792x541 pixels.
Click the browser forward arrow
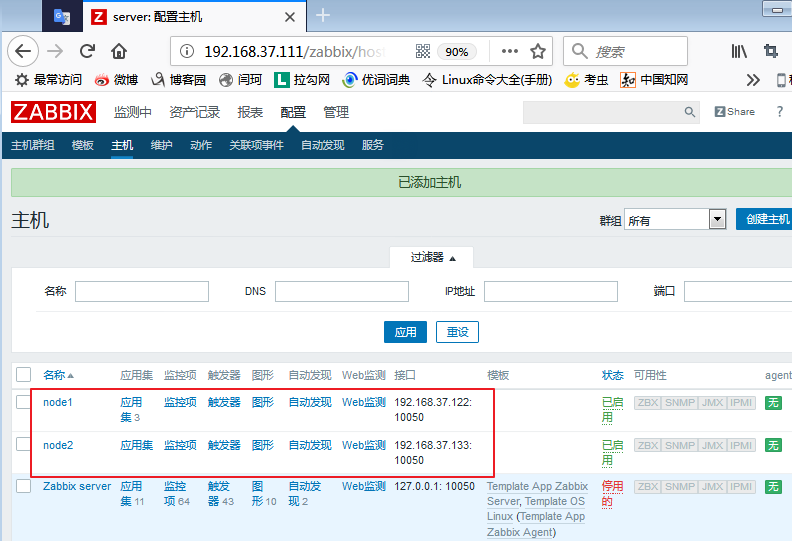pos(55,51)
